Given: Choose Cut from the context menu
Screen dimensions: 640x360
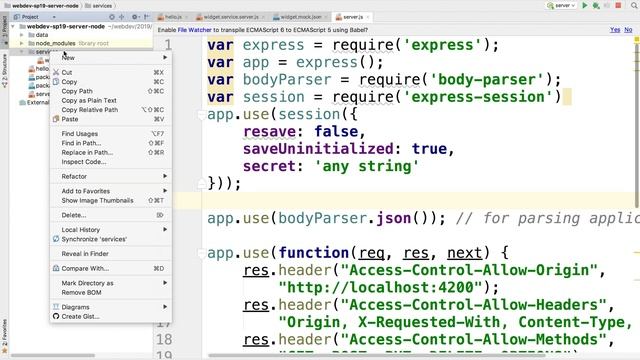Looking at the screenshot, I should point(110,72).
